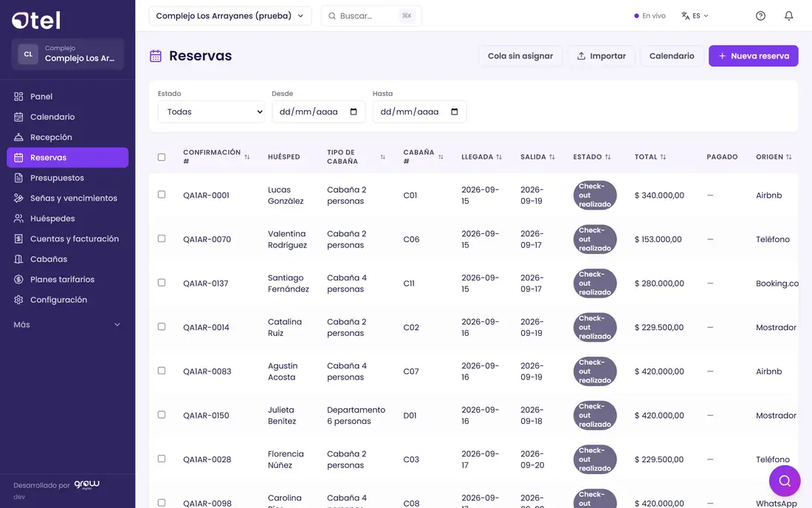Expand the Más sidebar section
Viewport: 812px width, 508px height.
pos(67,325)
